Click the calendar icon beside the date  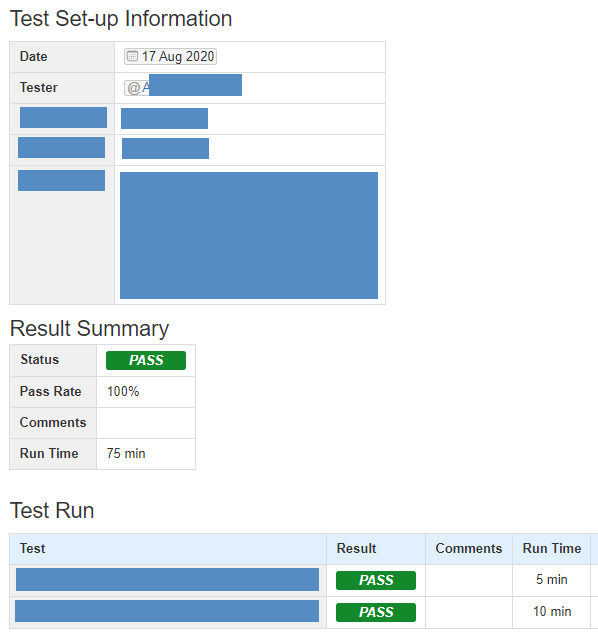click(x=132, y=56)
